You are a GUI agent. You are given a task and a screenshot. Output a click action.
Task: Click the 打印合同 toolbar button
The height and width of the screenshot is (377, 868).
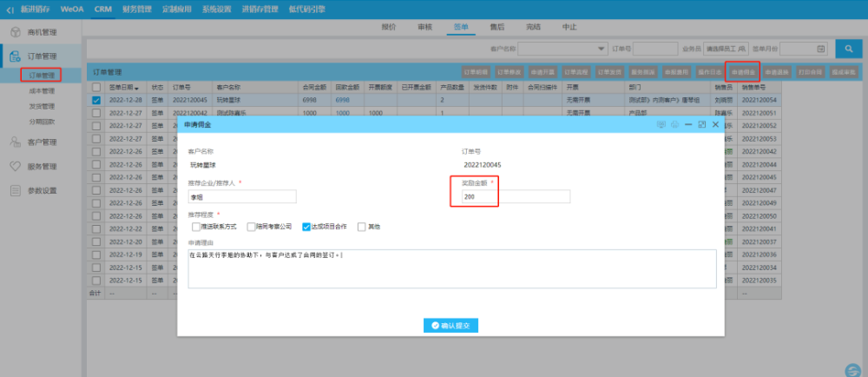click(810, 72)
